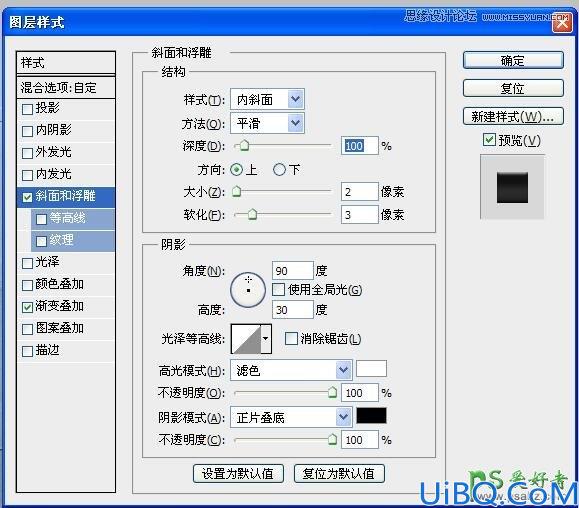The image size is (579, 508).
Task: Check the 消除锯齿 anti-alias checkbox
Action: pyautogui.click(x=291, y=339)
